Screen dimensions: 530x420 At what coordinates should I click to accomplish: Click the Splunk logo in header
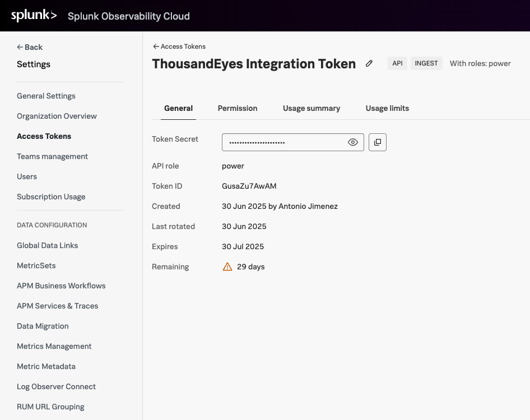pos(34,16)
